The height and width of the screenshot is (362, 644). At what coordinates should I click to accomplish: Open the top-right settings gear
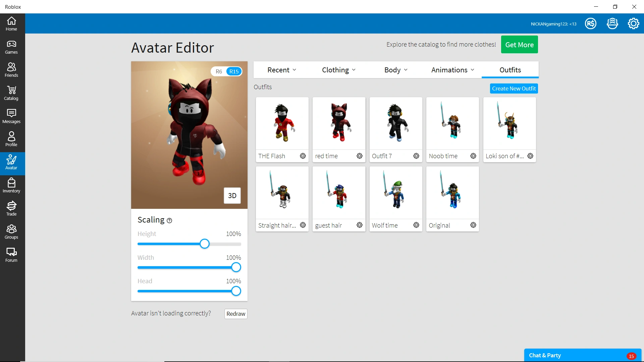(x=633, y=23)
